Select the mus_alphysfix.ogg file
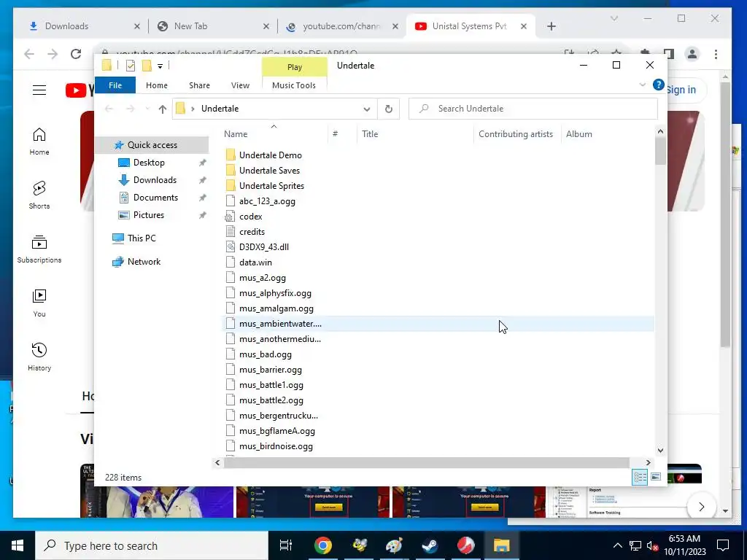The width and height of the screenshot is (747, 560). pos(275,293)
